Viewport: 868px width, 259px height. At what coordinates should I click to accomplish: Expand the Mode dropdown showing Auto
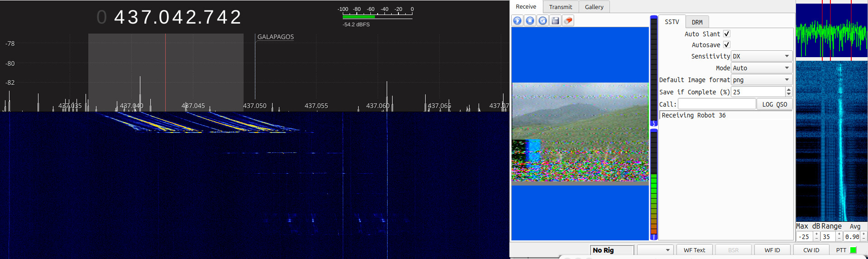(x=762, y=68)
